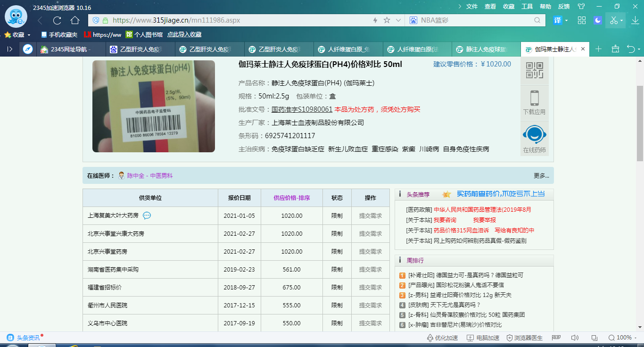Screen dimensions: 644x347
Task: Open the online pharmacist headset icon
Action: click(535, 135)
